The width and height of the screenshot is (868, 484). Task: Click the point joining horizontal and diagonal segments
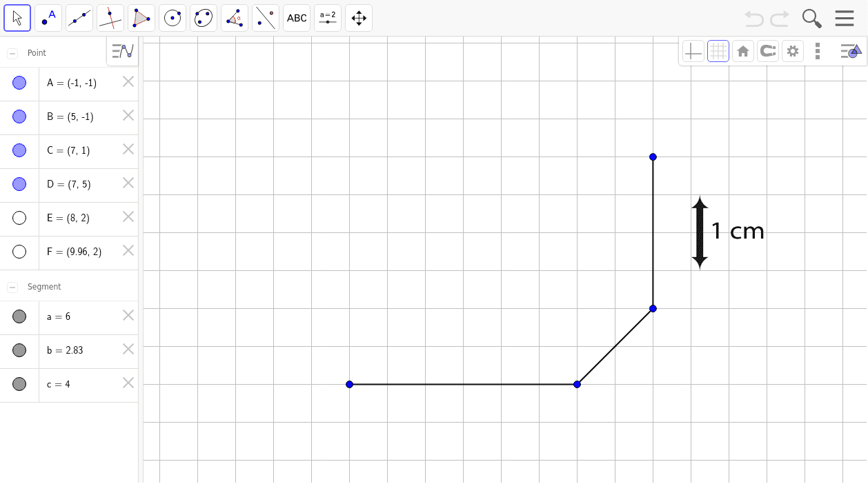coord(577,384)
